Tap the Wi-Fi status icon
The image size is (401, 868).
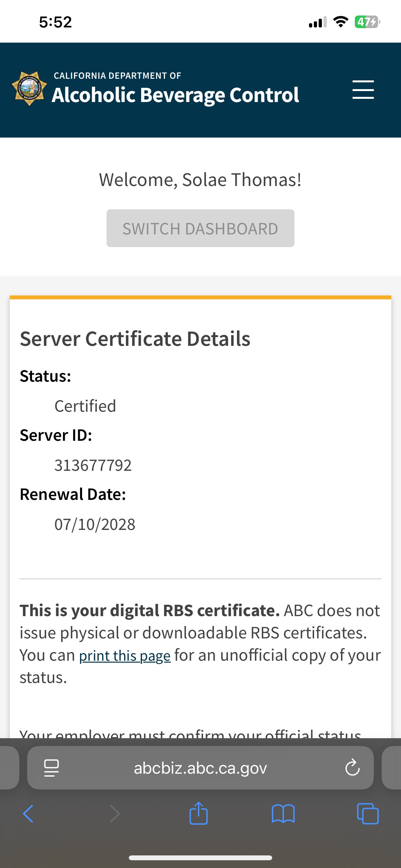pos(340,22)
